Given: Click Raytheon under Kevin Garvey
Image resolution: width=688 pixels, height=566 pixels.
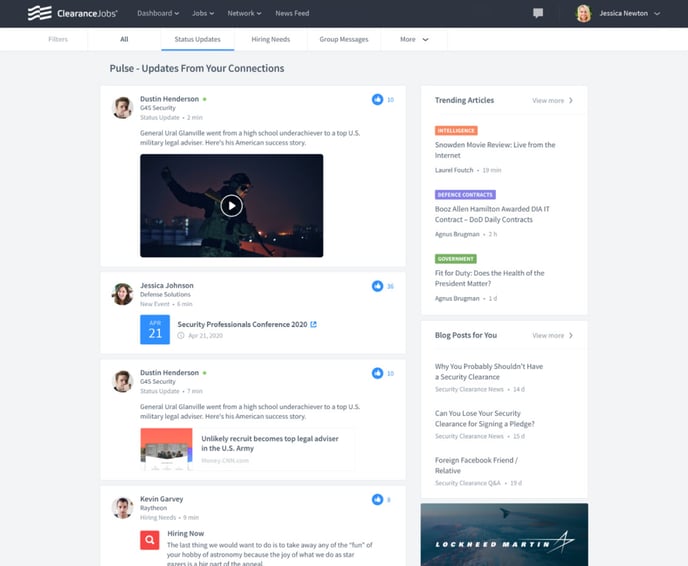Looking at the screenshot, I should [x=154, y=508].
